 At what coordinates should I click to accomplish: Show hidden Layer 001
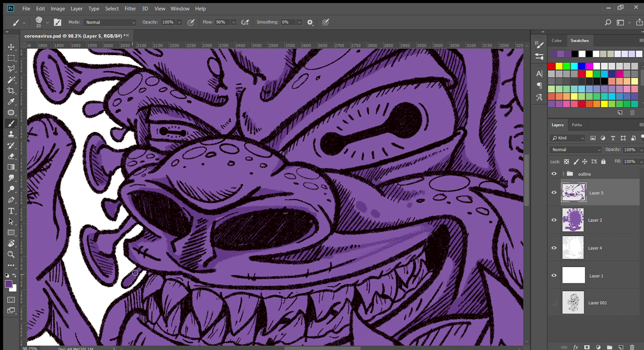554,303
